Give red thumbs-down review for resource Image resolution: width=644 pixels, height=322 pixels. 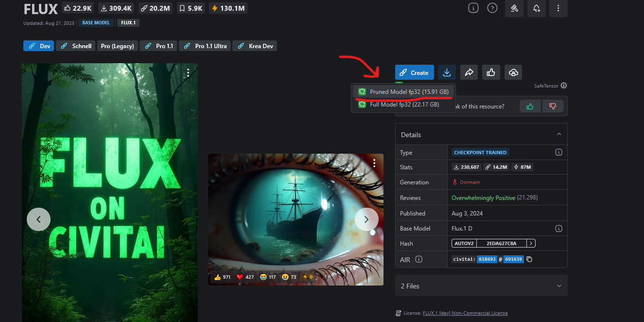[x=553, y=106]
